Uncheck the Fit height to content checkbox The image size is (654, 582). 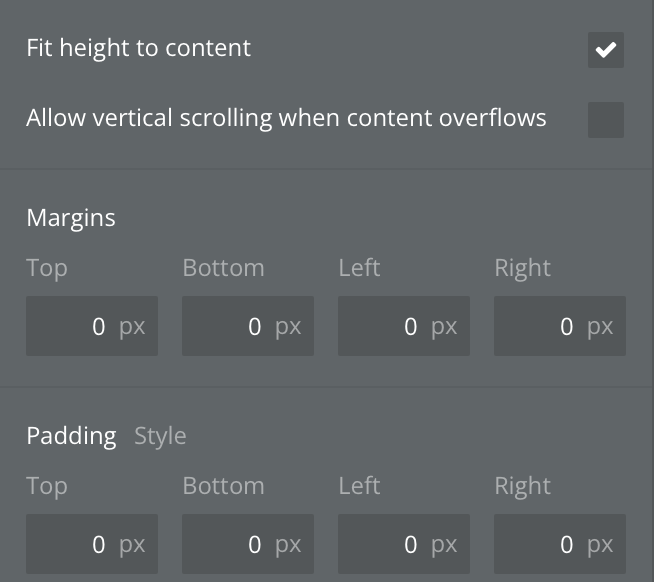[x=605, y=50]
